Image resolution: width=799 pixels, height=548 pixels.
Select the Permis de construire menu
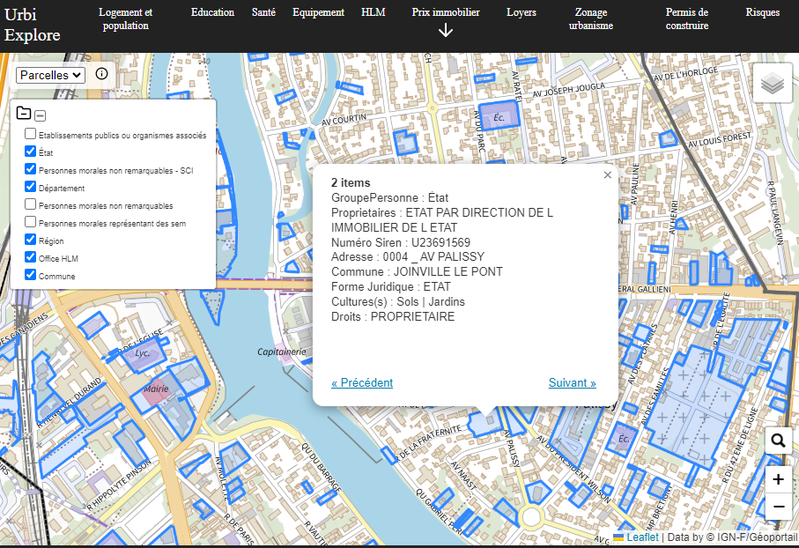click(x=687, y=19)
